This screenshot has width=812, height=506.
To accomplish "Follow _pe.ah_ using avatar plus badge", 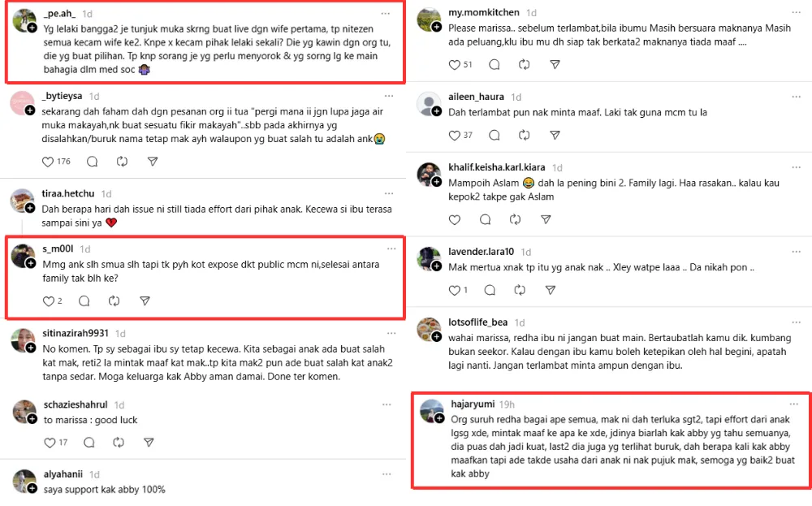I will (x=32, y=28).
